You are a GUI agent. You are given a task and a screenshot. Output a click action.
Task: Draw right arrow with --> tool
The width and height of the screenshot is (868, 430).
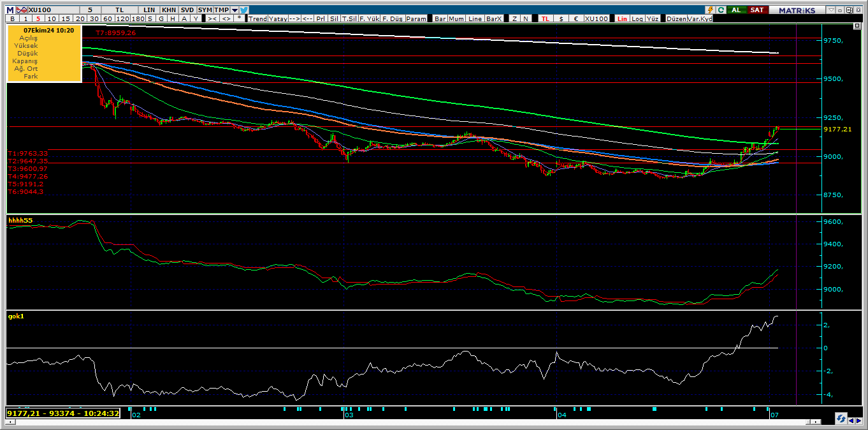pyautogui.click(x=294, y=19)
